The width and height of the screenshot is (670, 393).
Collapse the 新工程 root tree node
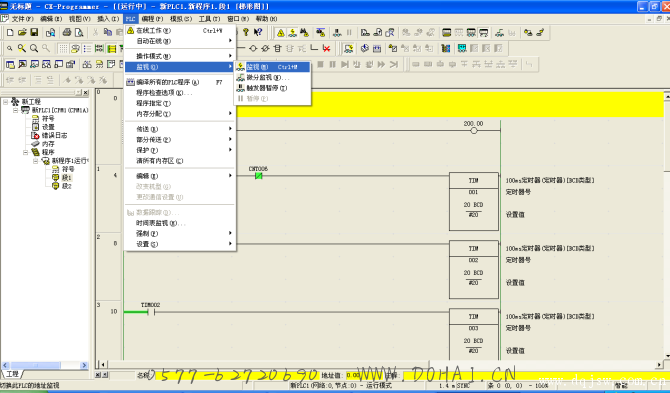pos(6,102)
